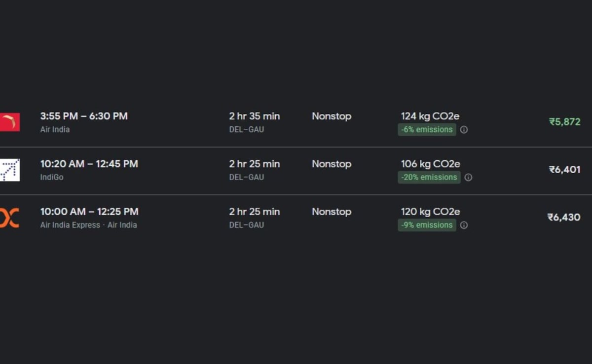
Task: Click the Air India Express logo
Action: coord(9,218)
